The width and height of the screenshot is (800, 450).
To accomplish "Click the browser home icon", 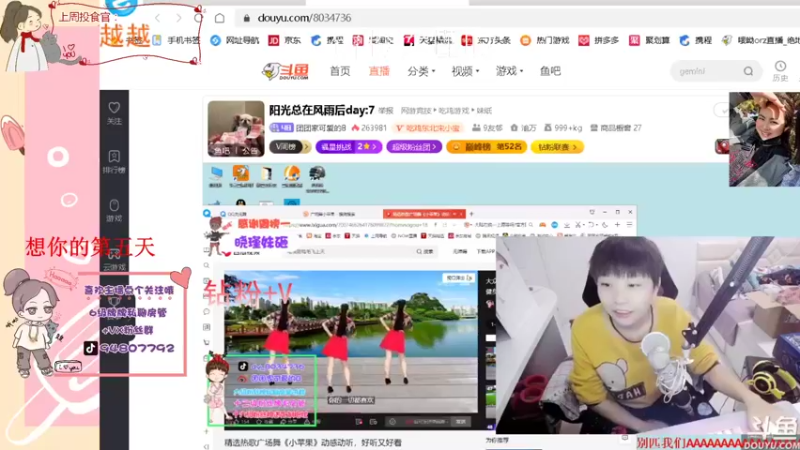I will click(x=219, y=18).
